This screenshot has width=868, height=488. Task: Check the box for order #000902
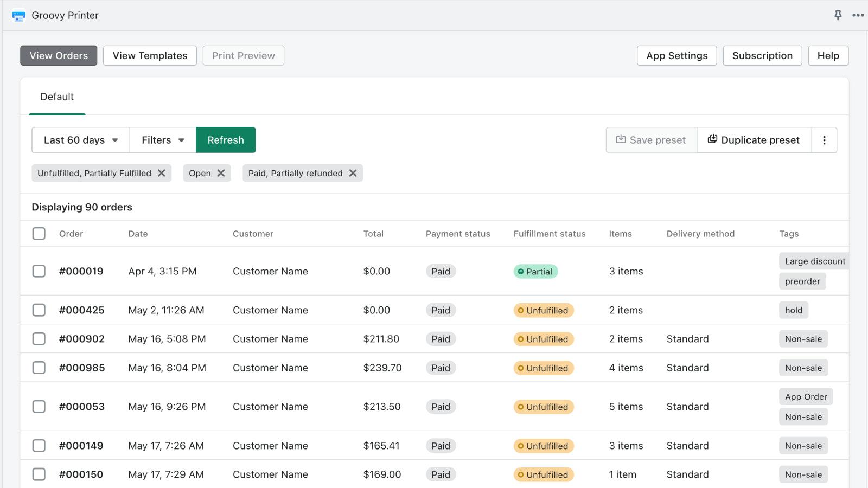click(x=39, y=339)
